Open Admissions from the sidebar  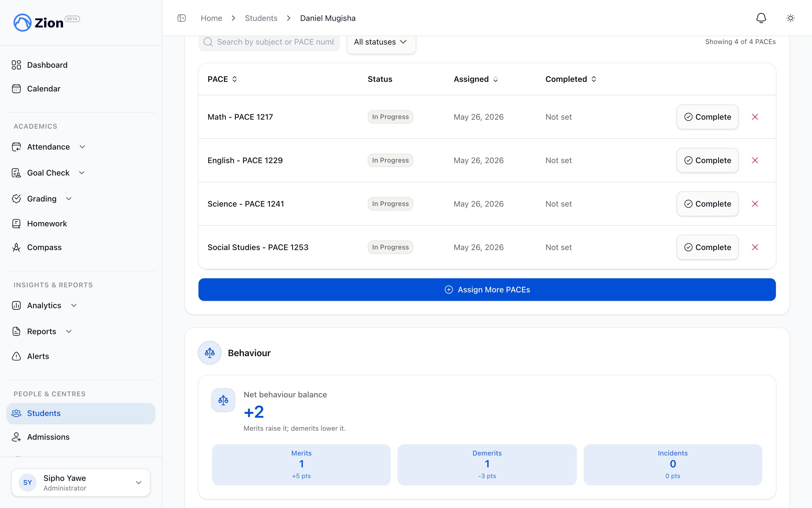[81, 437]
